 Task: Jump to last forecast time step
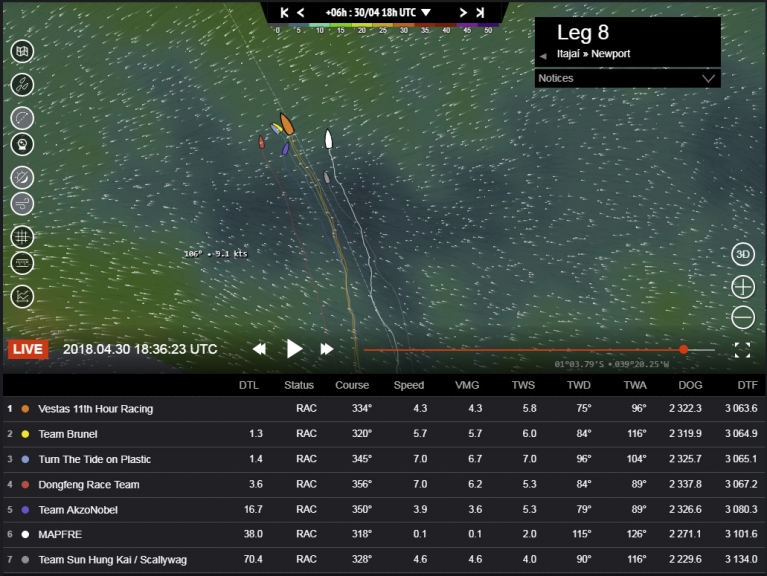click(480, 13)
